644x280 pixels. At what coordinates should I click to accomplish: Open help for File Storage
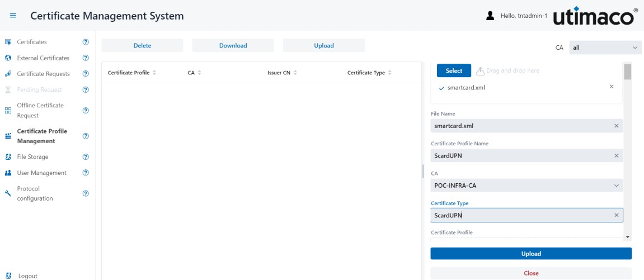[x=86, y=156]
